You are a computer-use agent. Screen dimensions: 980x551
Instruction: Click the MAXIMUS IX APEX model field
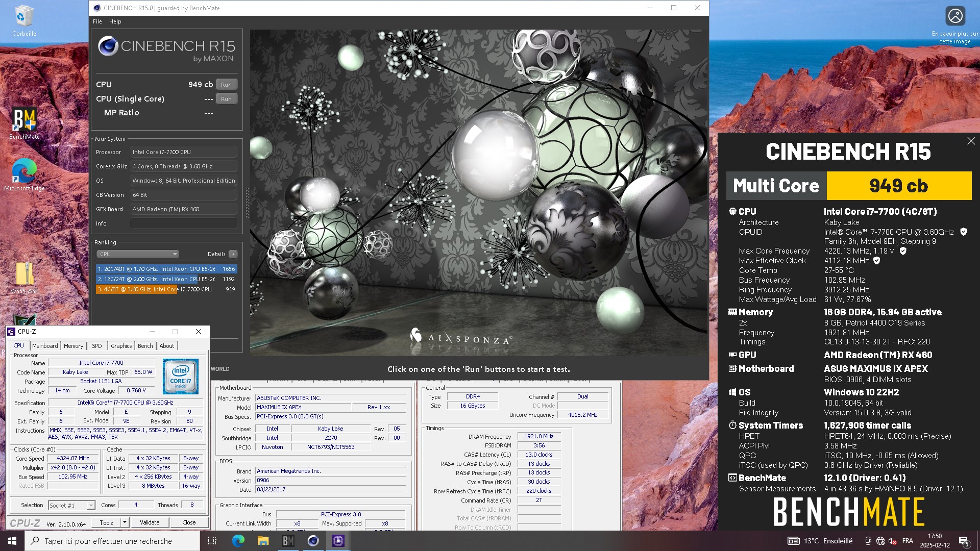point(304,407)
